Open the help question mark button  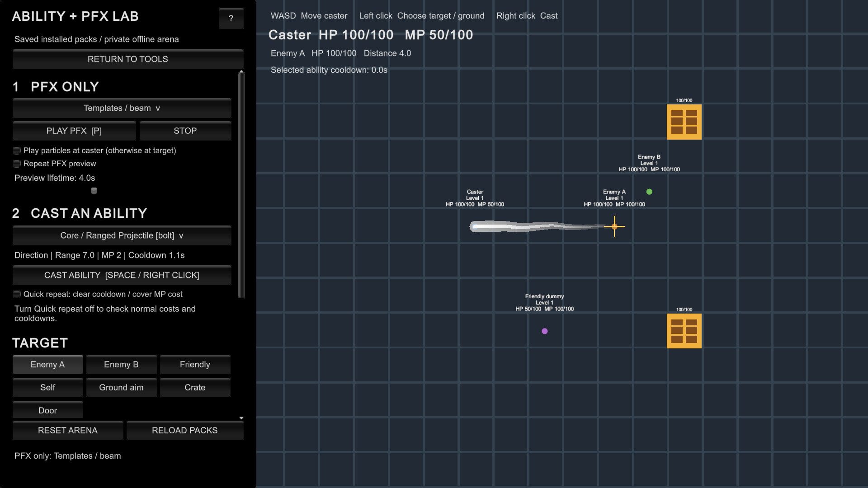click(x=231, y=19)
